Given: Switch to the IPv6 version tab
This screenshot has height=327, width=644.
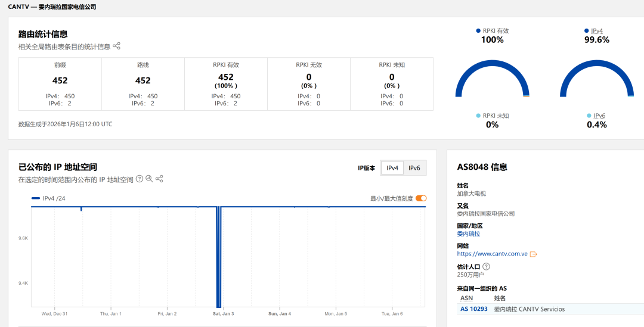Looking at the screenshot, I should click(x=414, y=168).
